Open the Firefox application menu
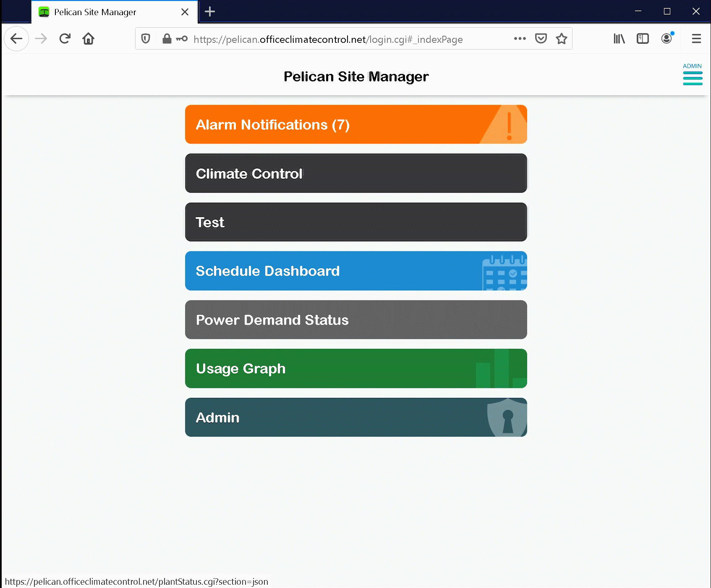 click(696, 39)
